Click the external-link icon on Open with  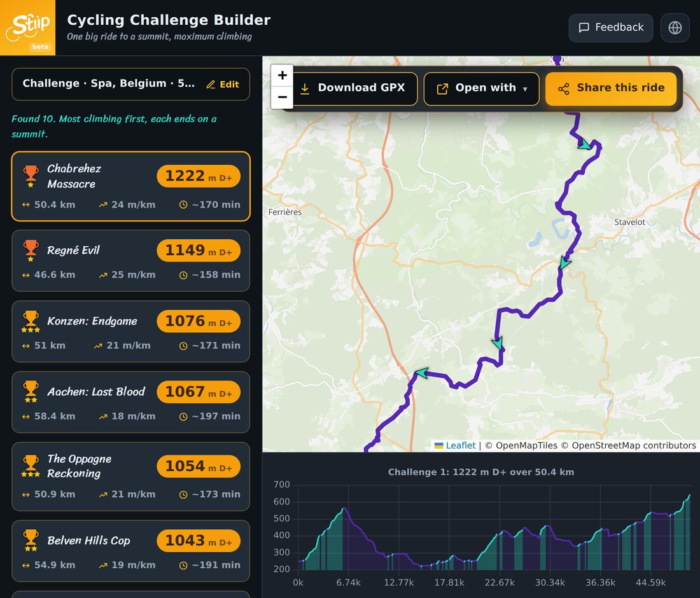(442, 89)
